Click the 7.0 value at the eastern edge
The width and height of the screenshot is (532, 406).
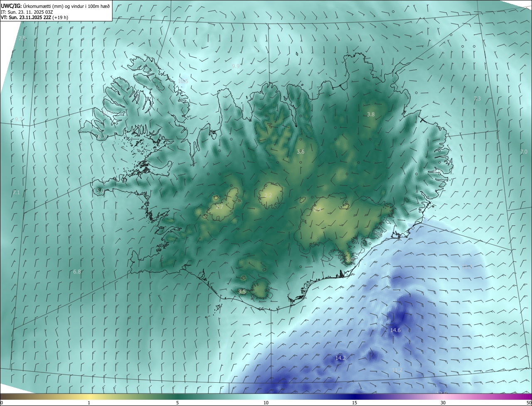click(524, 152)
